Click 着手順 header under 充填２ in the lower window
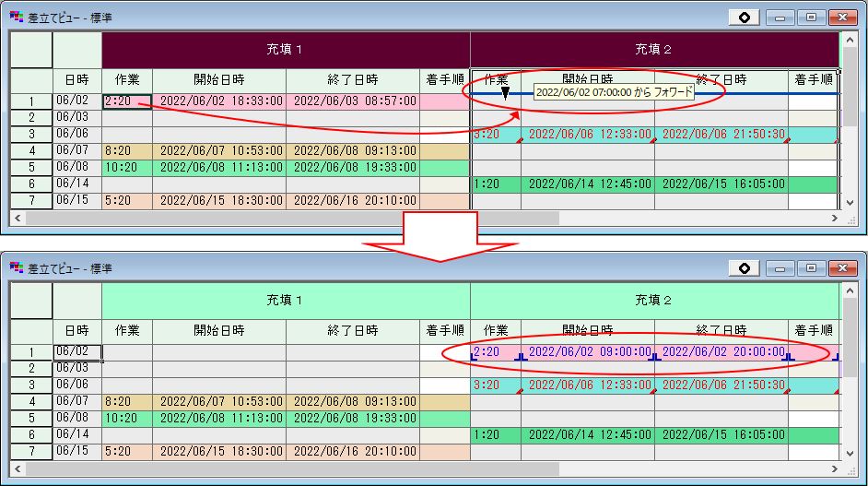Image resolution: width=868 pixels, height=486 pixels. click(x=814, y=330)
